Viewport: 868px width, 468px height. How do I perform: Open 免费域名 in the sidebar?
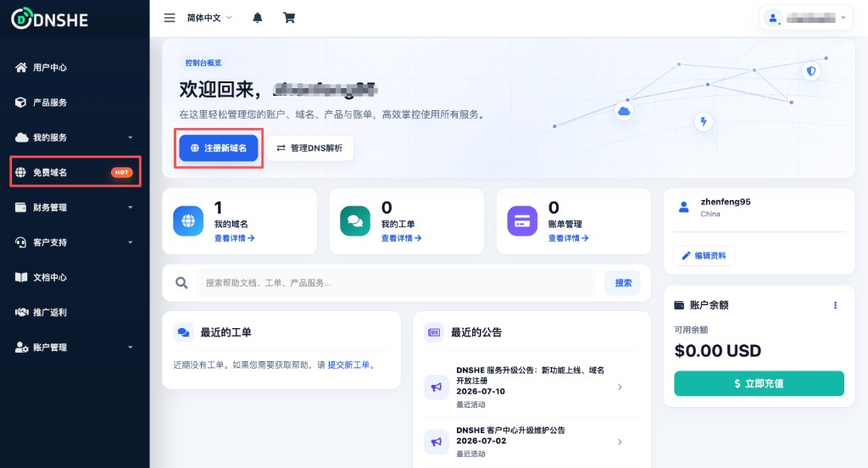75,172
